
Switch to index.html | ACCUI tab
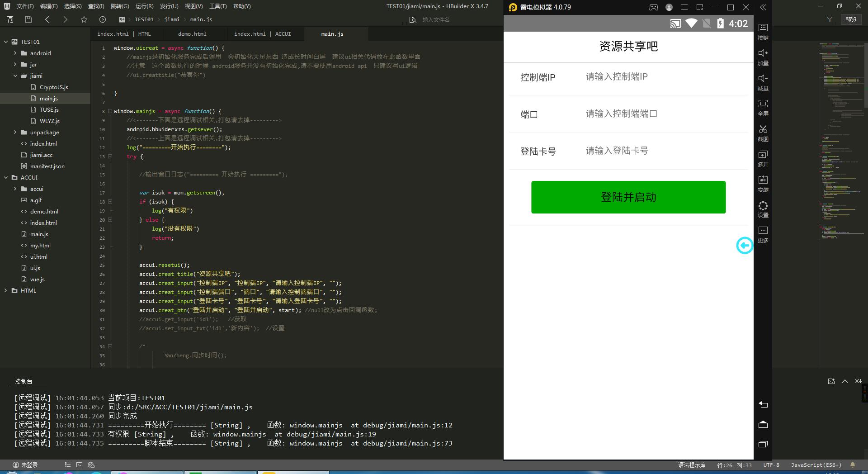(x=263, y=34)
